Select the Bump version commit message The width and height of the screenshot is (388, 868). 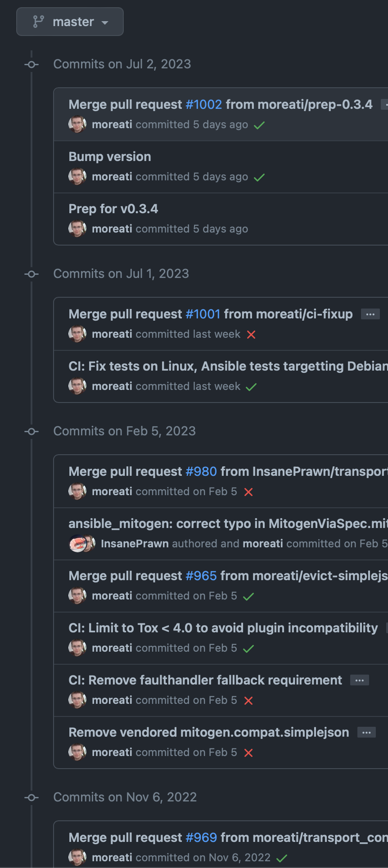point(109,157)
